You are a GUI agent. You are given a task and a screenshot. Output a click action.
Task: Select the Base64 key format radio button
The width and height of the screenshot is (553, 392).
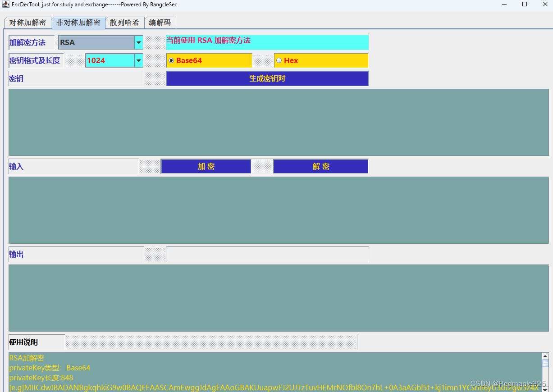click(x=171, y=60)
